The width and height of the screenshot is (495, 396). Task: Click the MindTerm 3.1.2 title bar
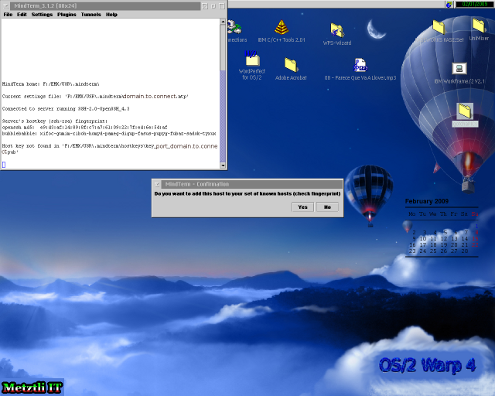coord(105,6)
